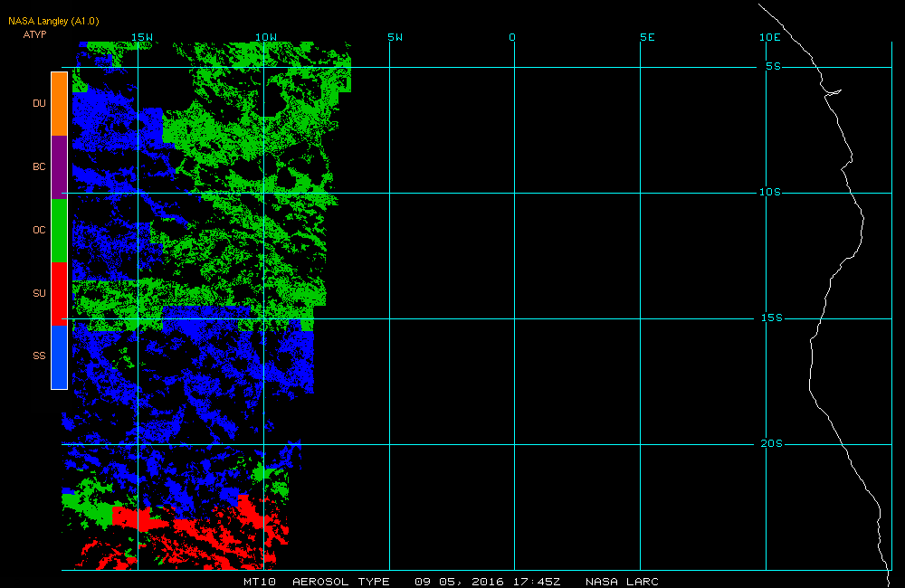Click the green OC legend color swatch
Screen dimensions: 905x588
click(60, 231)
